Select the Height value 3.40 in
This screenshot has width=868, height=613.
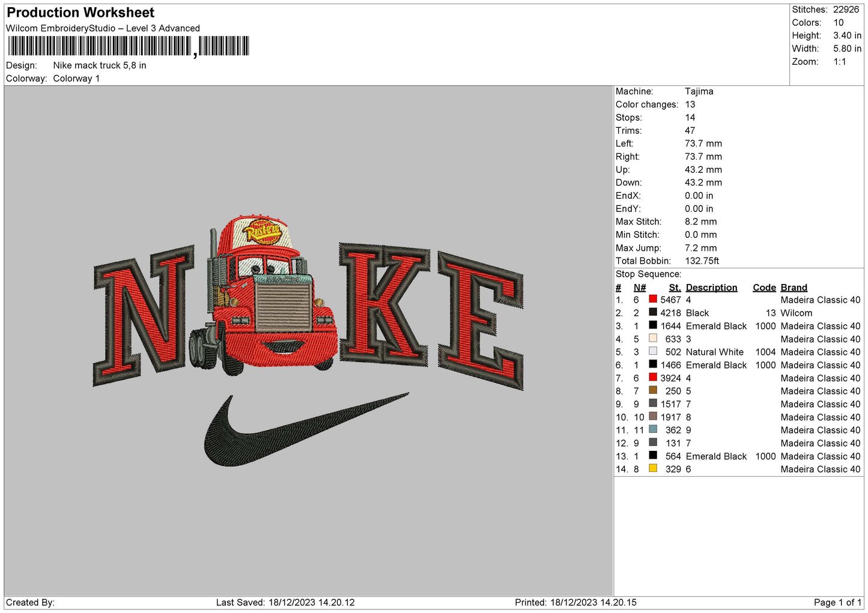[847, 36]
